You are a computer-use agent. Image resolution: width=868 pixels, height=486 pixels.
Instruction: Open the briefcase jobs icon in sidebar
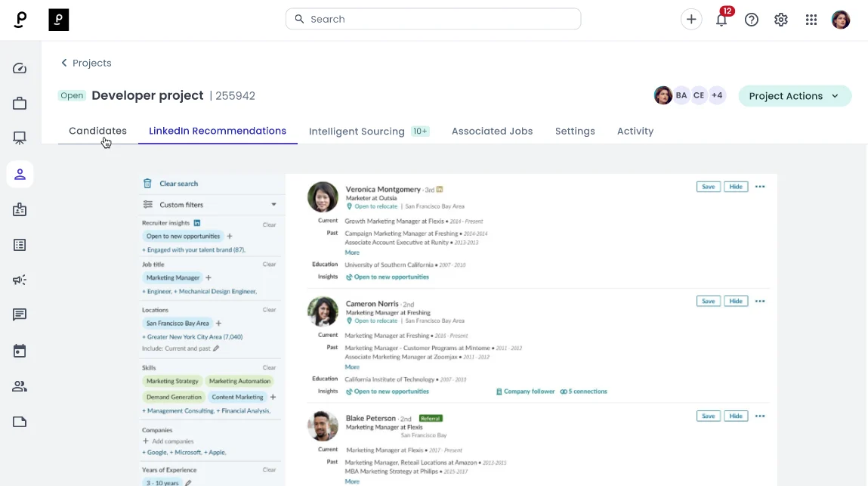[x=20, y=104]
